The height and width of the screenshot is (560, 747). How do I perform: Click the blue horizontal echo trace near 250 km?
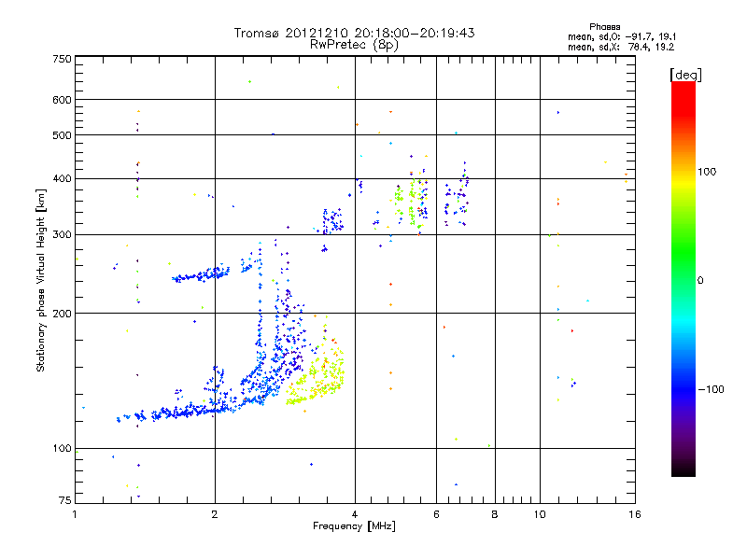coord(201,274)
